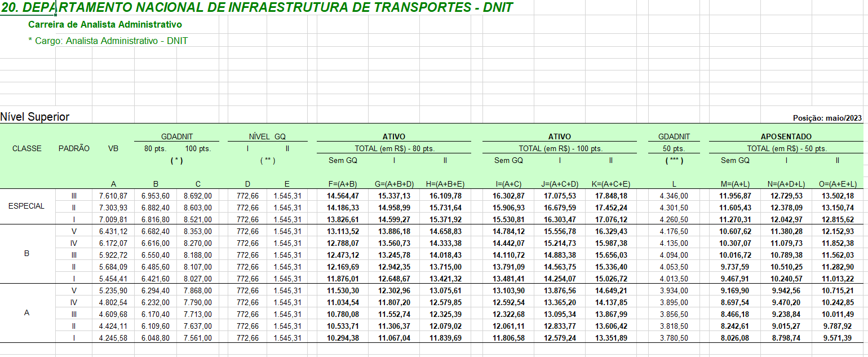The height and width of the screenshot is (357, 868).
Task: Click the 'H=(A+B+E)' formula label
Action: coord(445,184)
